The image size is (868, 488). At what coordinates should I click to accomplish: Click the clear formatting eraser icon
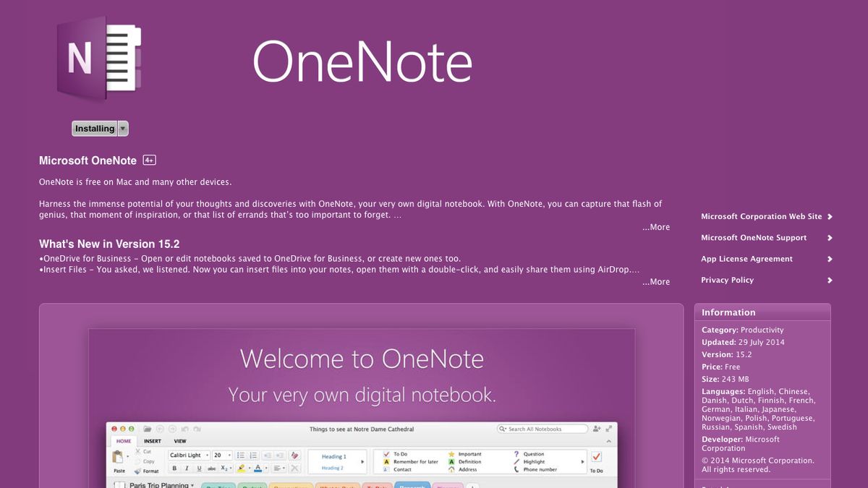[x=294, y=455]
